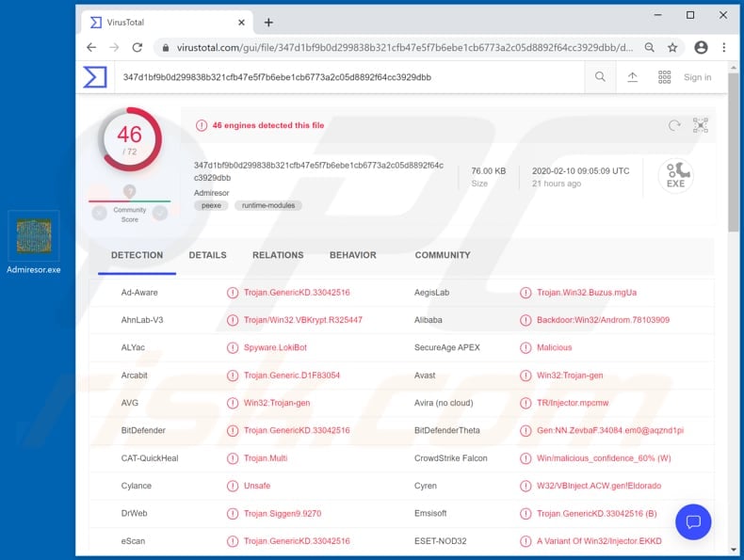Bookmark this page with the star
The height and width of the screenshot is (560, 744).
coord(672,47)
